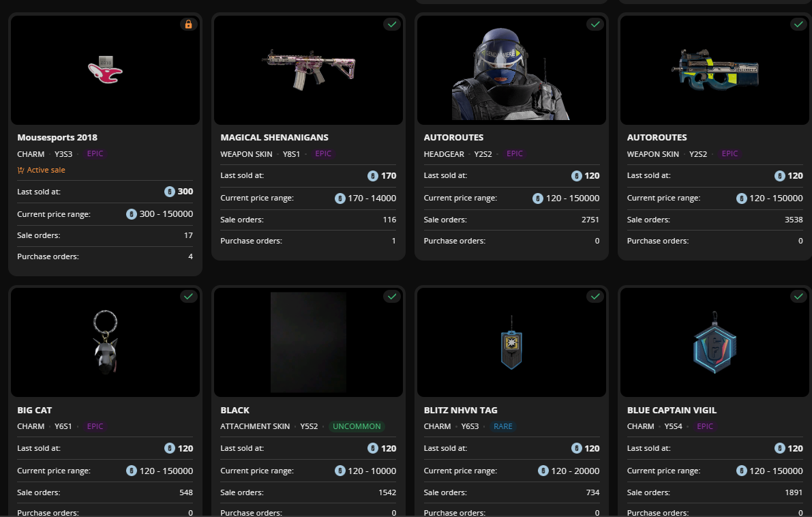
Task: Click the Active sale label on Mousesports
Action: tap(46, 170)
